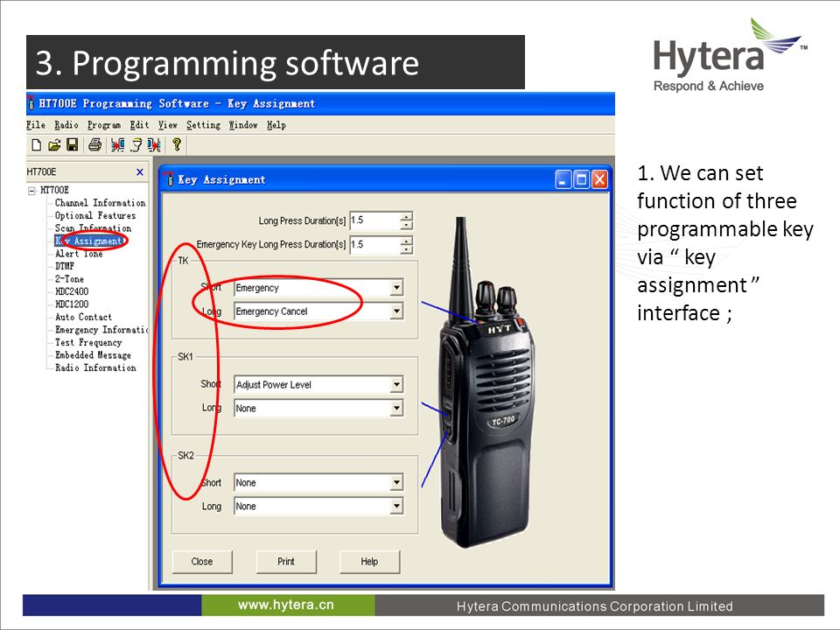840x630 pixels.
Task: Open the TK Short press dropdown
Action: click(x=396, y=288)
